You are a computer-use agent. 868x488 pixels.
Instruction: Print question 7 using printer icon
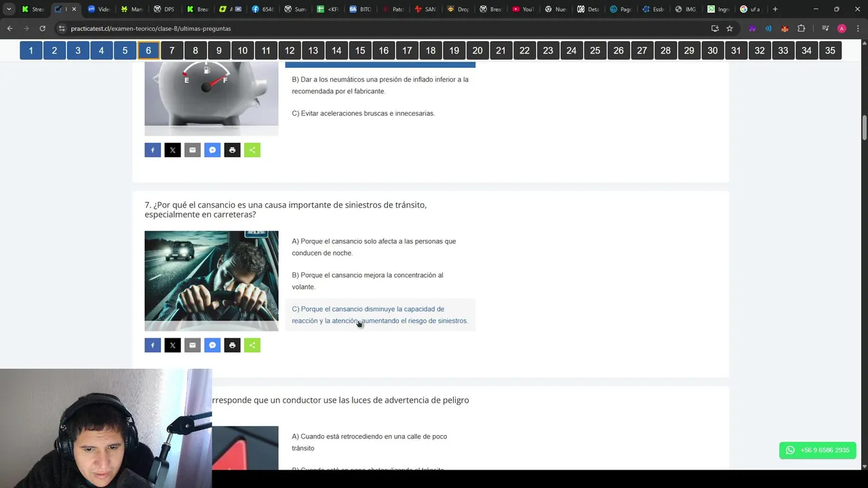232,345
